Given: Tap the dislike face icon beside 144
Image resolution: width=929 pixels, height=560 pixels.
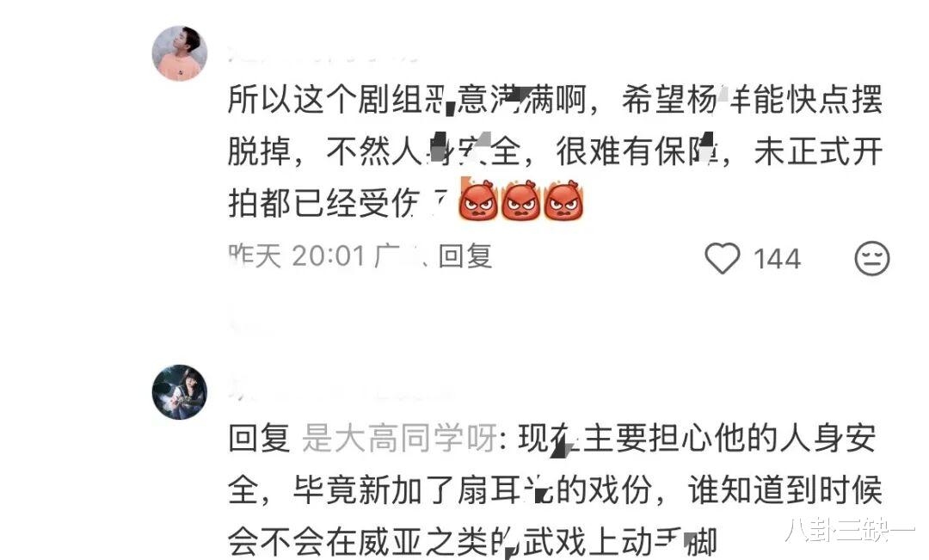Looking at the screenshot, I should point(871,258).
